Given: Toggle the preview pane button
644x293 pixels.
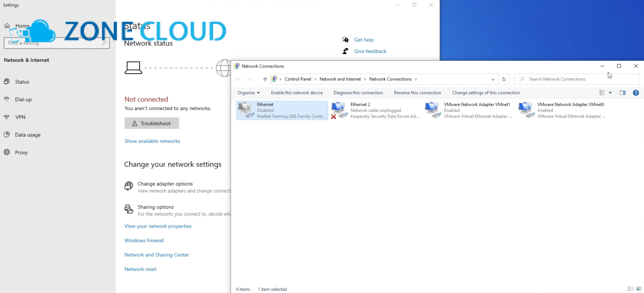Looking at the screenshot, I should (623, 93).
